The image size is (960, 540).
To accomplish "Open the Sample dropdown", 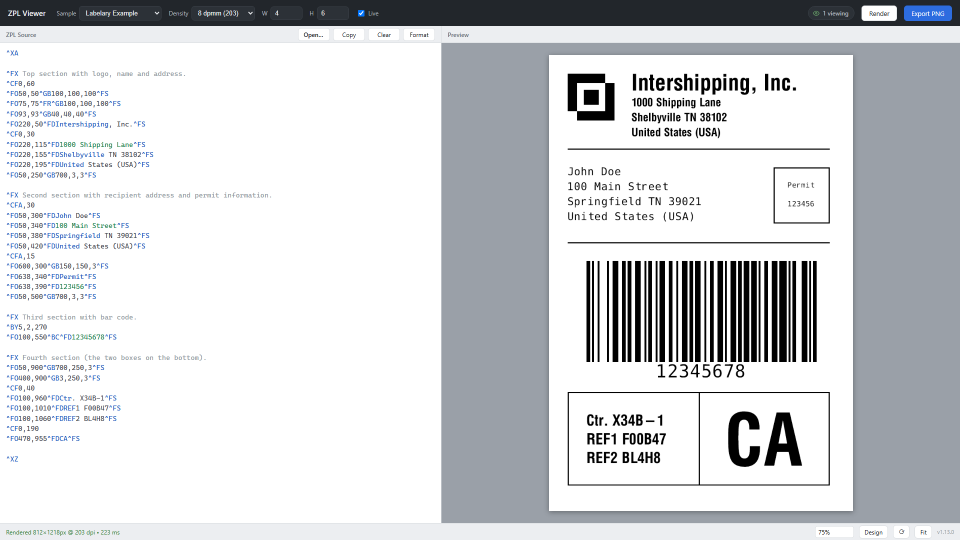I will (x=121, y=13).
